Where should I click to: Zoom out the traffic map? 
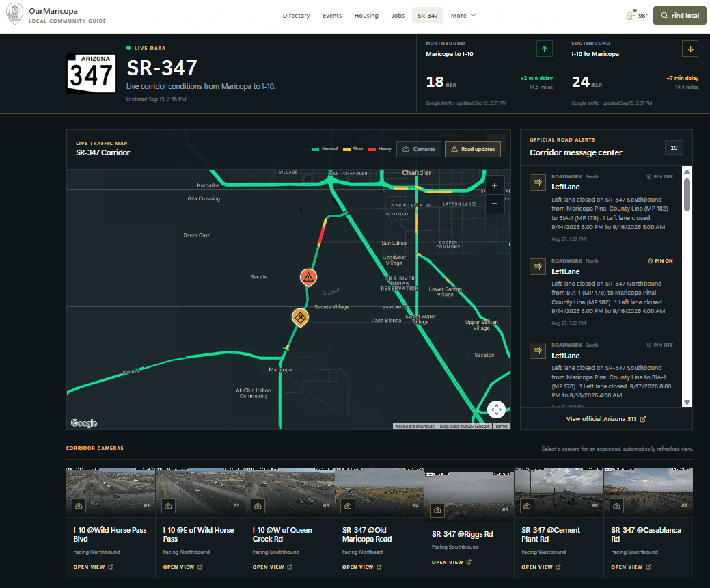[x=495, y=204]
